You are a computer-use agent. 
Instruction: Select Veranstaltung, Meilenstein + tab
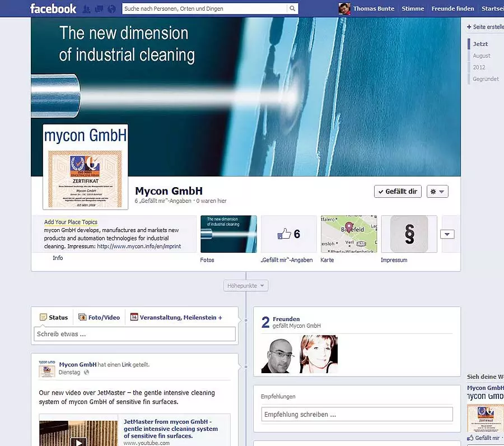click(x=176, y=317)
